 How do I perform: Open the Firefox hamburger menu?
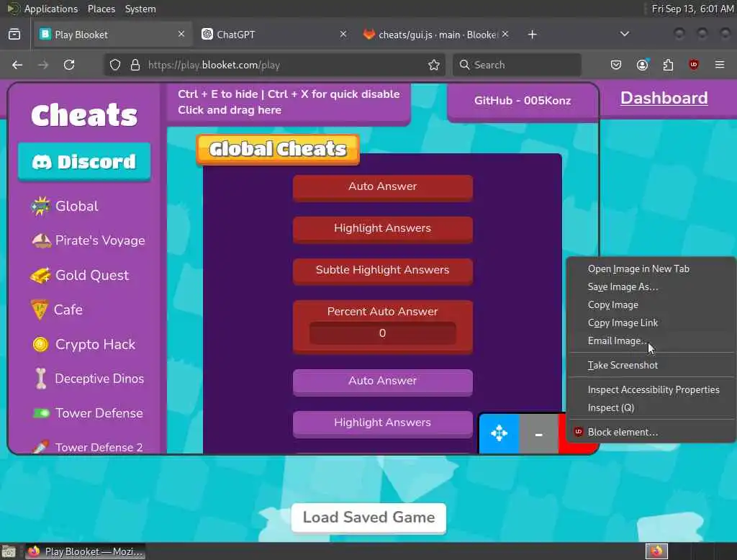720,64
